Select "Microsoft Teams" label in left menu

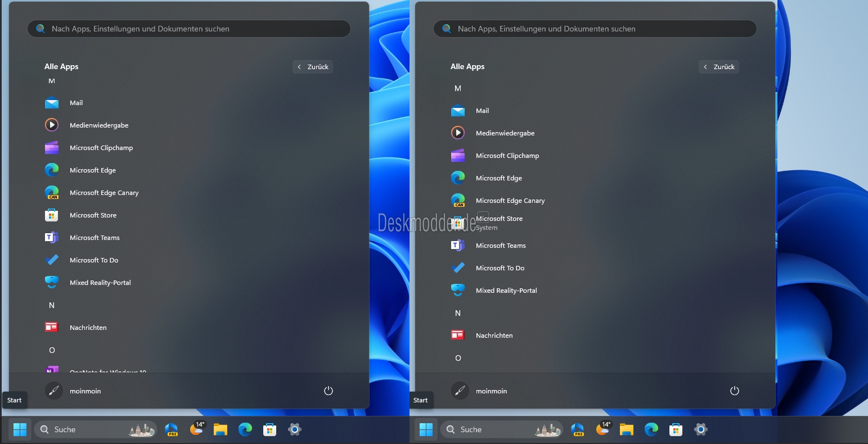pyautogui.click(x=95, y=238)
